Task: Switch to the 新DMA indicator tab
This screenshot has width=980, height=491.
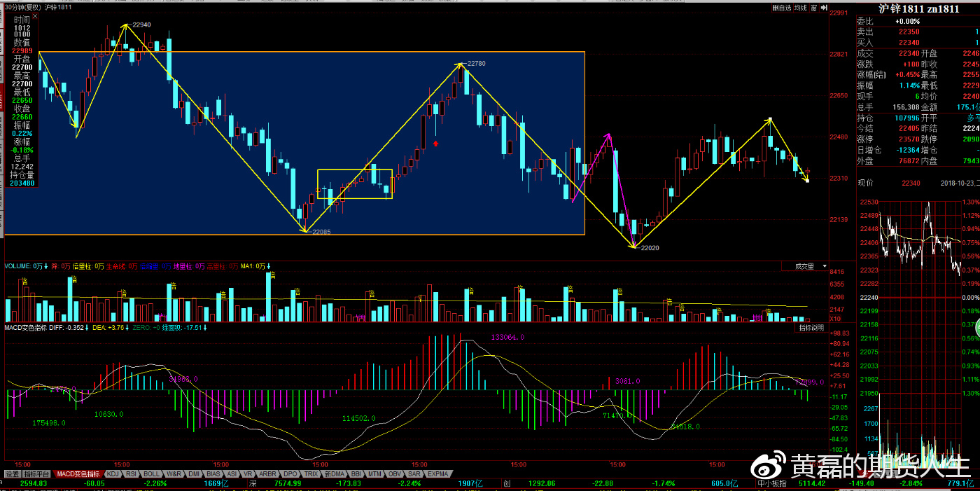Action: 333,474
